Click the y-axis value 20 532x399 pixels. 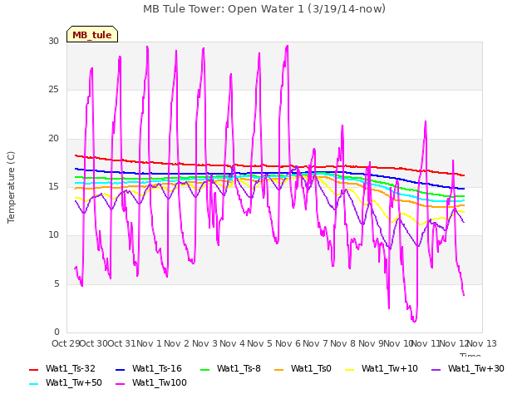pyautogui.click(x=53, y=139)
